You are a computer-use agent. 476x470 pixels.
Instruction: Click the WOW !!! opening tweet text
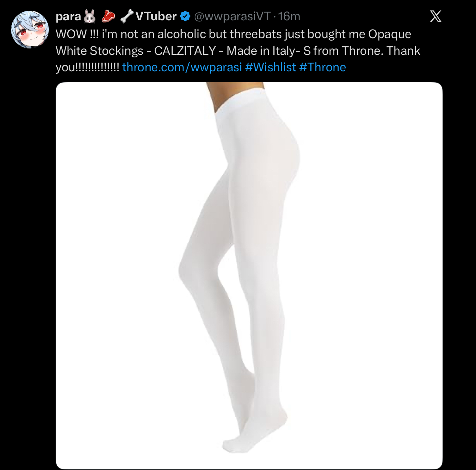(77, 34)
